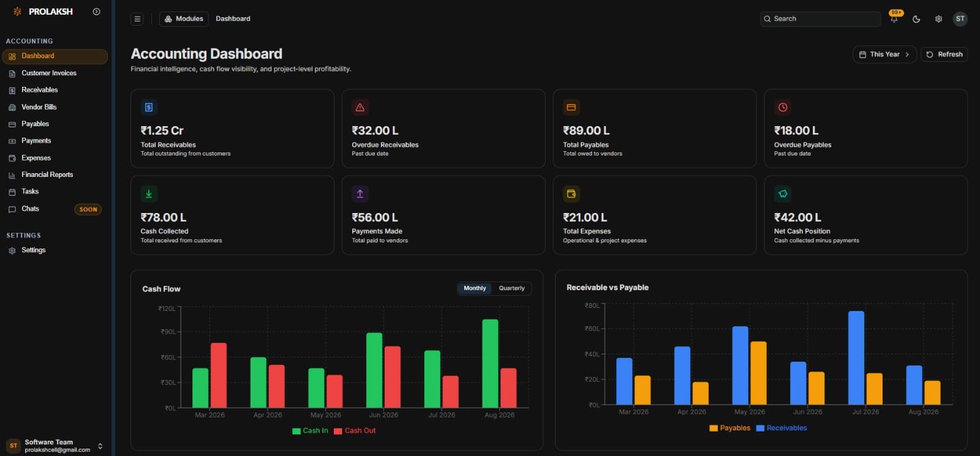Click the Expenses wallet icon in sidebar
This screenshot has height=456, width=980.
point(12,158)
